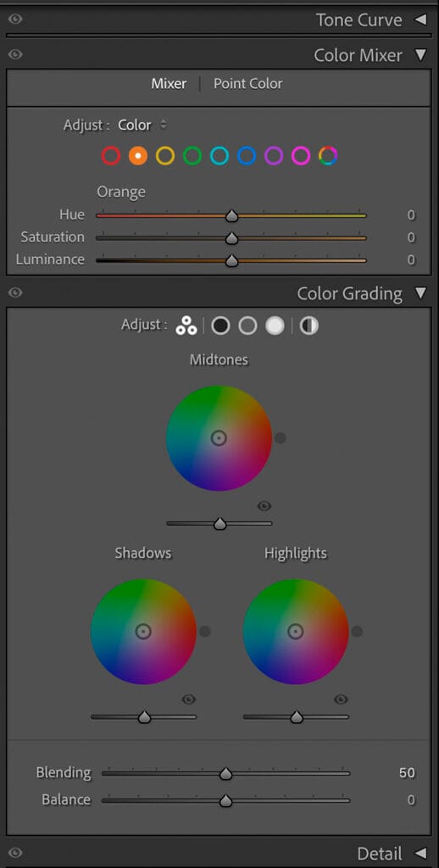Switch Color Grading to Highlights view
This screenshot has width=439, height=868.
point(275,325)
